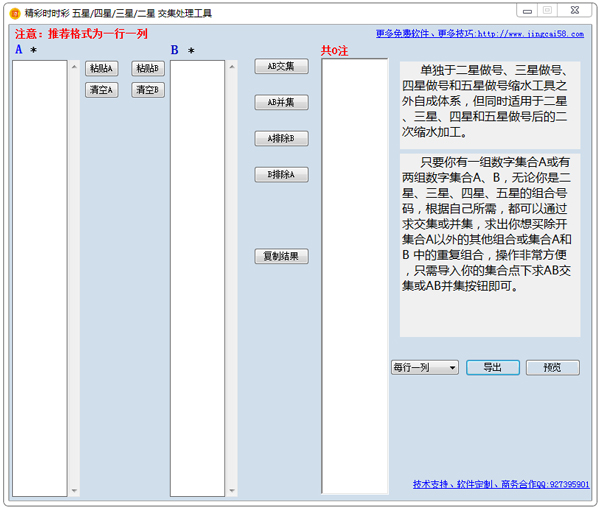Export results with 导出 button

tap(492, 367)
